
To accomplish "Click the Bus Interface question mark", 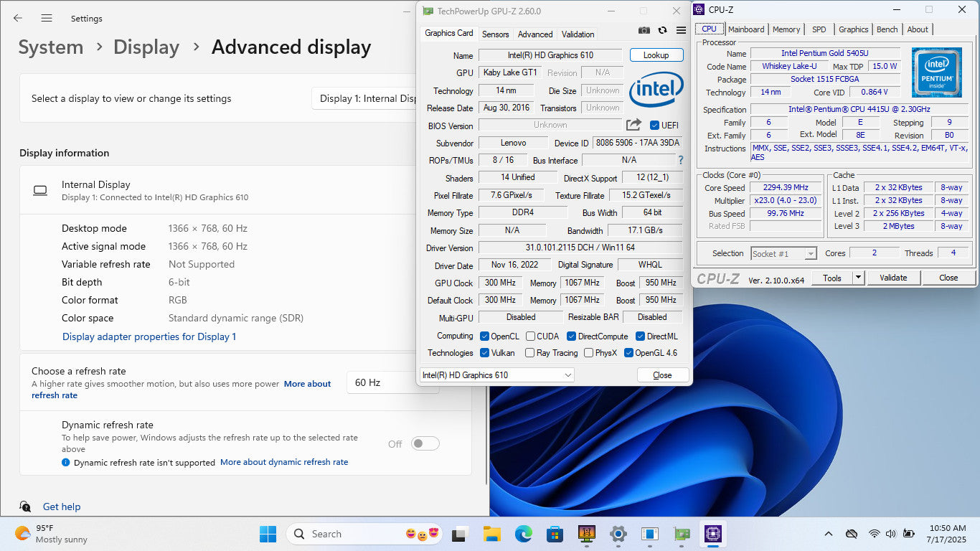I will point(680,160).
